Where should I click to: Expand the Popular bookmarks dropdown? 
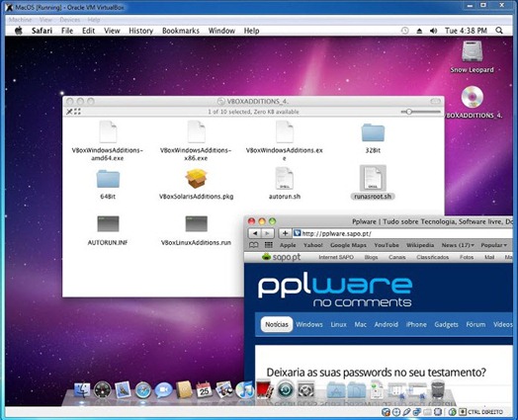(494, 245)
